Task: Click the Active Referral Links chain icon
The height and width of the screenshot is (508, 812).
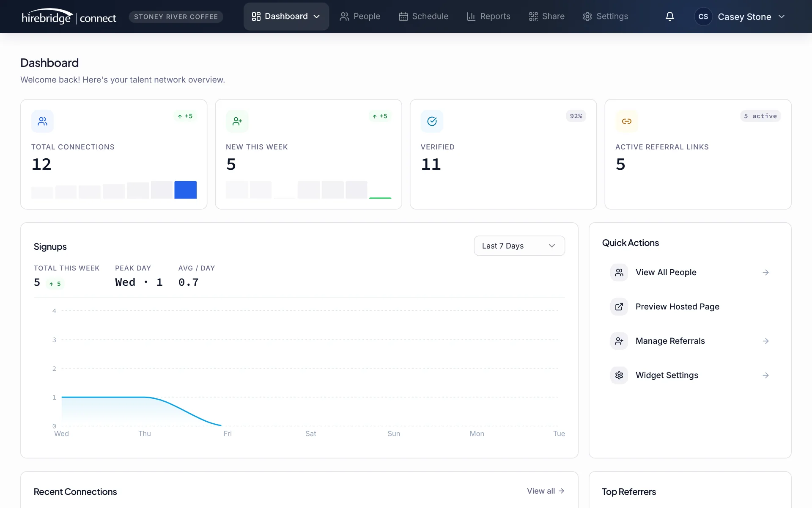Action: (627, 121)
